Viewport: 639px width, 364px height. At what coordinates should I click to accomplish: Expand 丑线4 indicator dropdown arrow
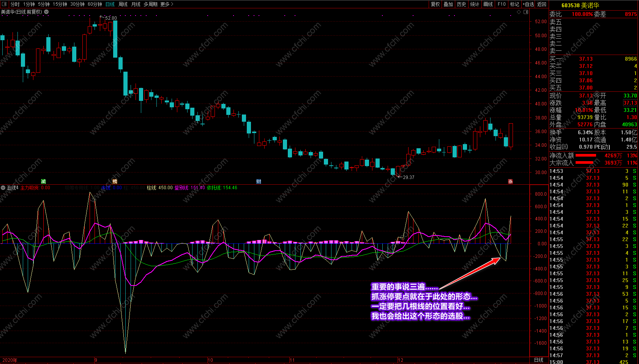click(x=3, y=188)
